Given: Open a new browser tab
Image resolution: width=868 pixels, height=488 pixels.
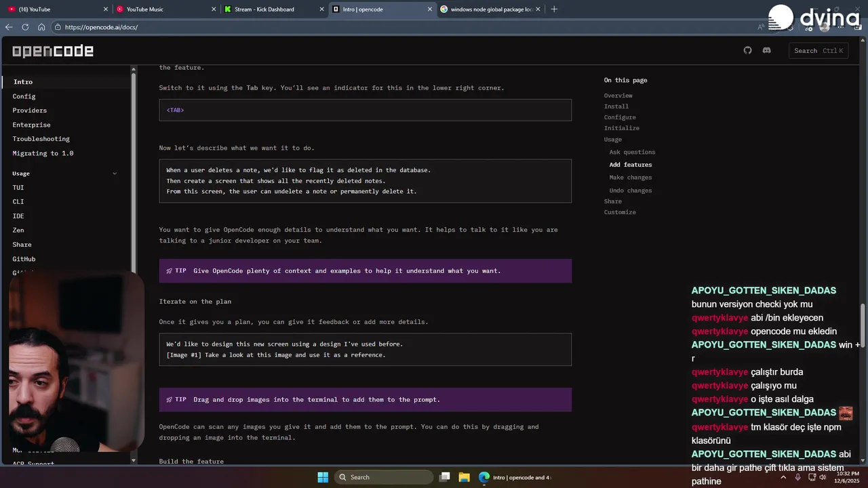Looking at the screenshot, I should [x=554, y=9].
